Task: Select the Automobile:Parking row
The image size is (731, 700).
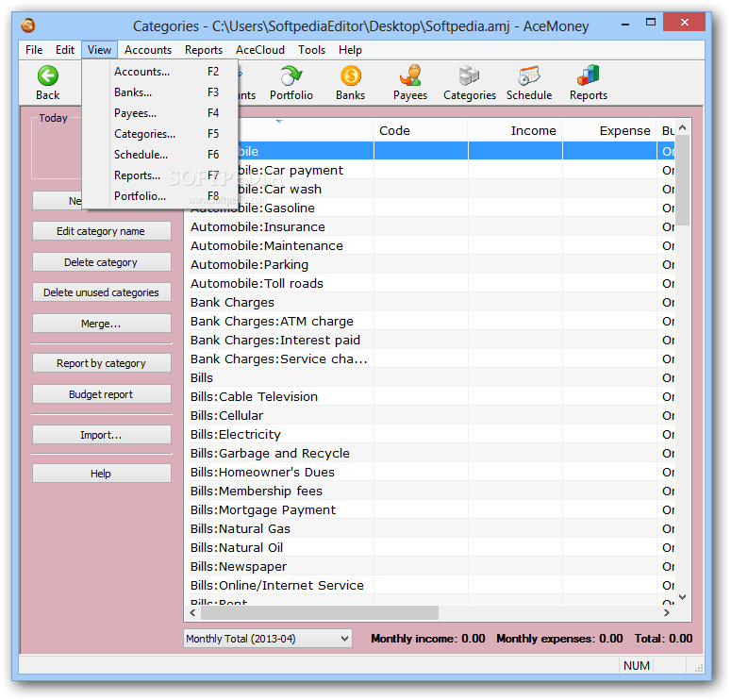Action: pos(429,265)
